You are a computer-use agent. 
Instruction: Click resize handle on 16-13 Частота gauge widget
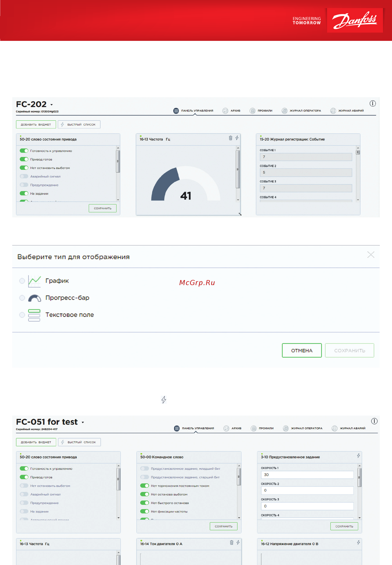tap(240, 214)
